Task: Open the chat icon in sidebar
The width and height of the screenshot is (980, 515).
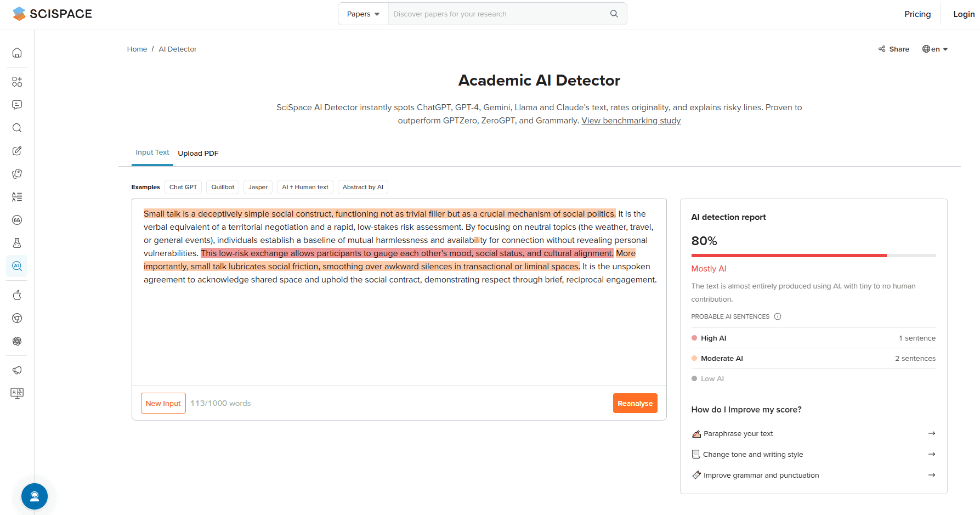Action: tap(17, 105)
